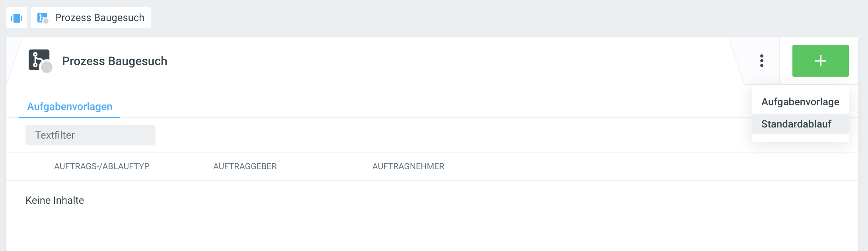Select Aufgabenvorlage from the add menu
Screen dimensions: 868x251
coord(800,102)
